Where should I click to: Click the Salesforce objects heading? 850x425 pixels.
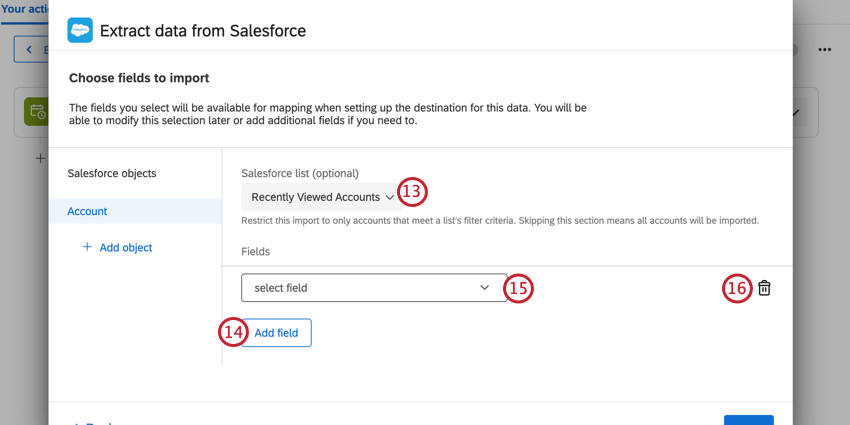(112, 173)
